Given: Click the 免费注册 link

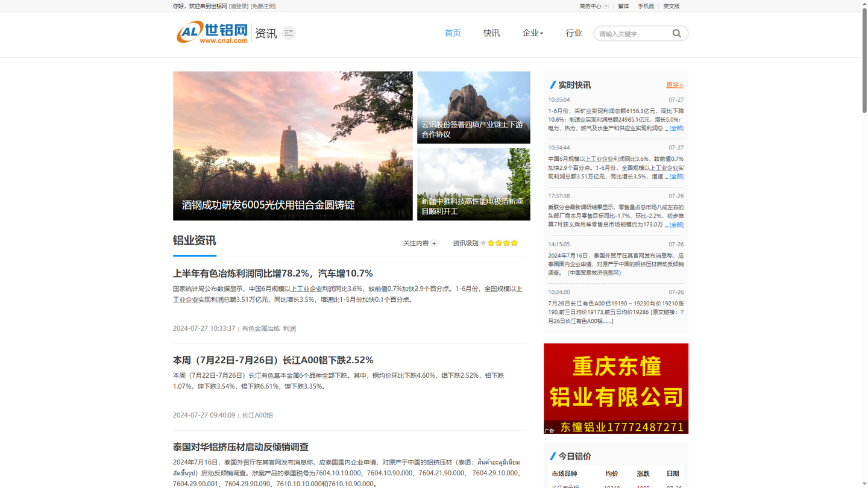Looking at the screenshot, I should click(x=263, y=6).
